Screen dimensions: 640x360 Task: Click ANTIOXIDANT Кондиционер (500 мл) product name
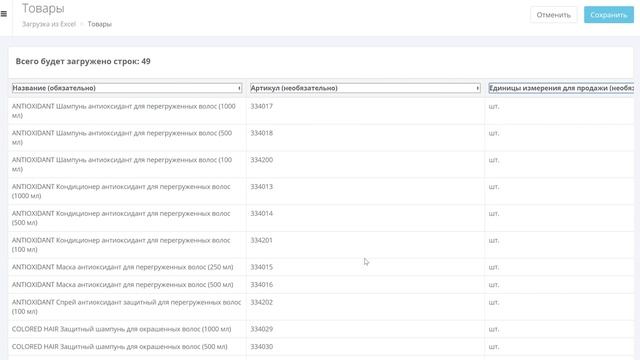121,218
